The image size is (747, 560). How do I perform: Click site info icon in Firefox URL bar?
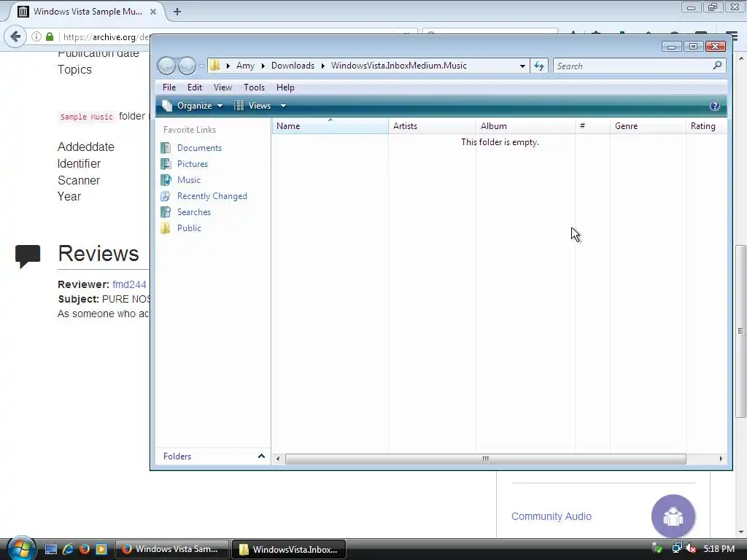coord(36,36)
